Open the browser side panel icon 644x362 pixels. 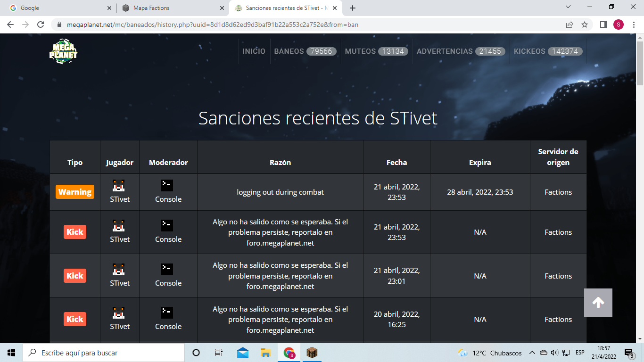603,25
